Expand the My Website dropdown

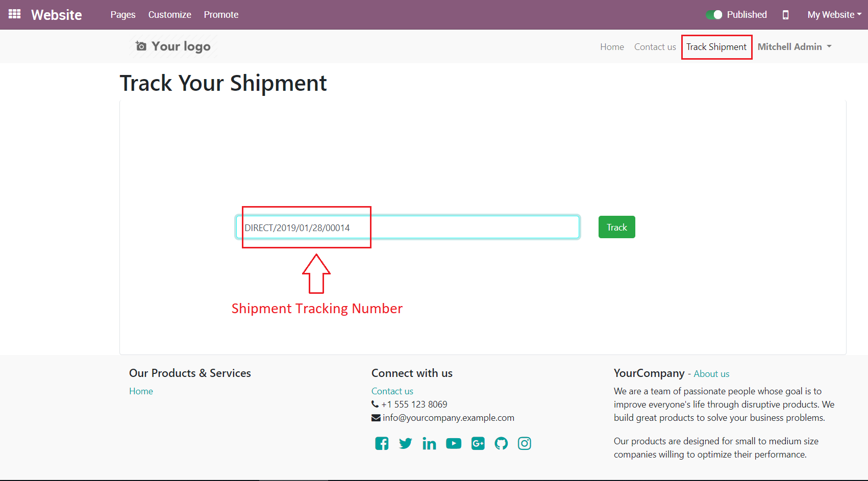click(x=834, y=15)
